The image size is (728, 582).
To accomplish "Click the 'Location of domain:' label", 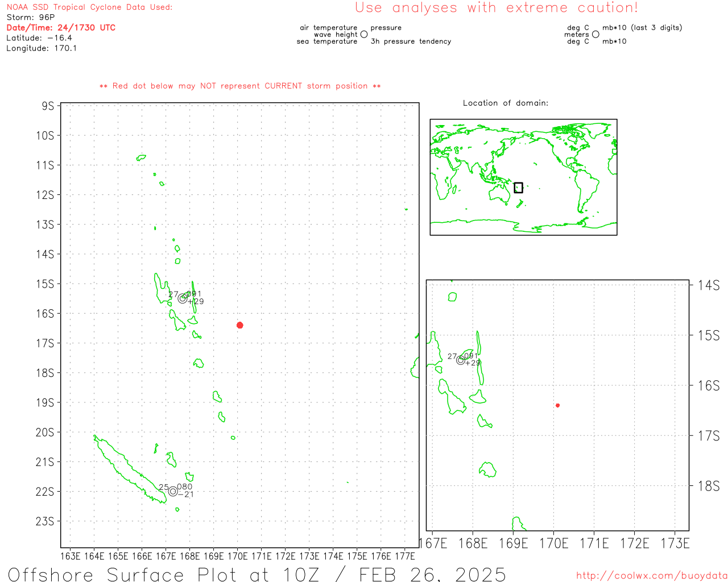I will coord(506,103).
